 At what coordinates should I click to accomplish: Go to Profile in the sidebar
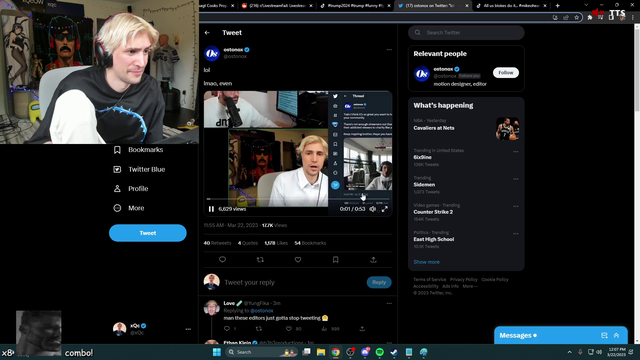pos(131,189)
